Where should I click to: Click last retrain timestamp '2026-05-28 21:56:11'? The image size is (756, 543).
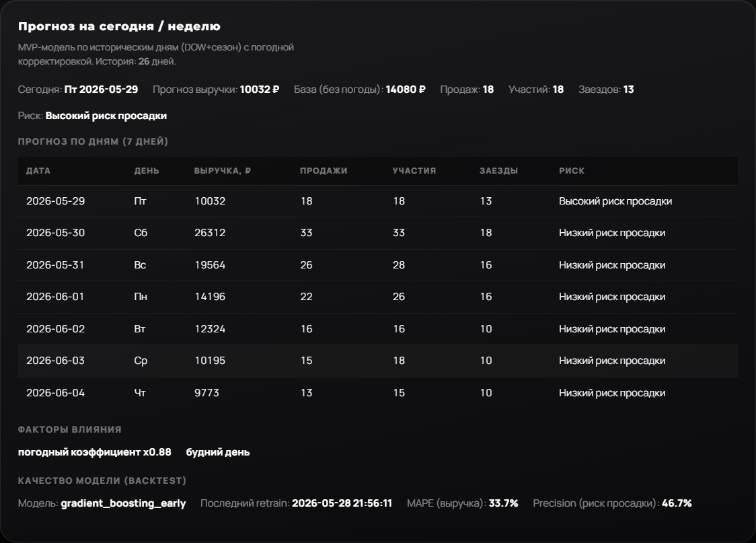tap(342, 503)
